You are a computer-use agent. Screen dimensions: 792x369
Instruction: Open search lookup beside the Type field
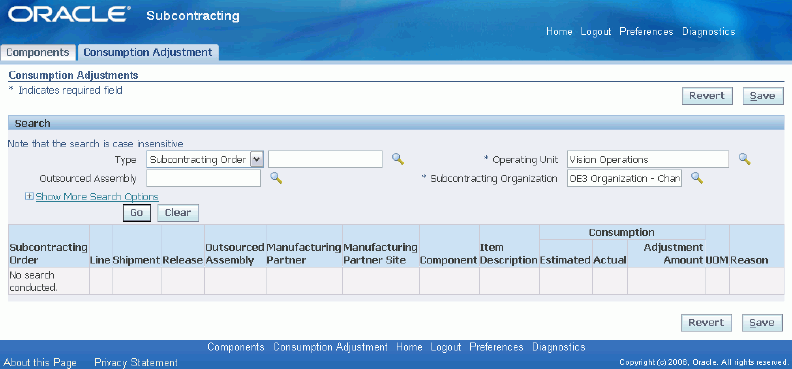(398, 159)
